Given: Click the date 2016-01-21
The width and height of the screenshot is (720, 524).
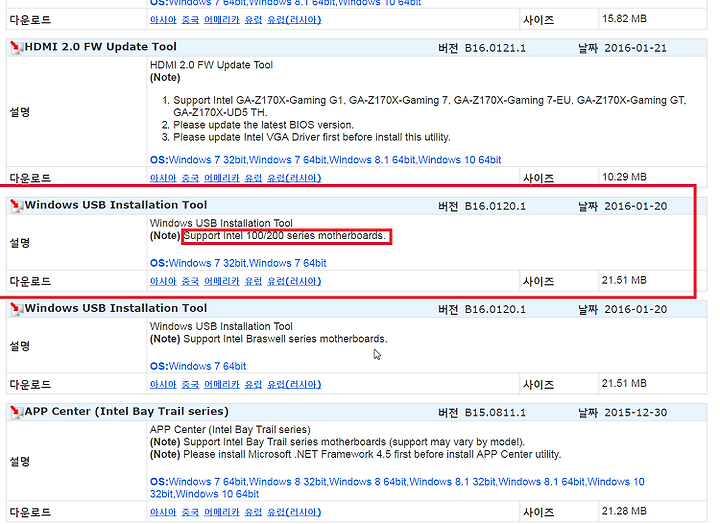Looking at the screenshot, I should 636,48.
